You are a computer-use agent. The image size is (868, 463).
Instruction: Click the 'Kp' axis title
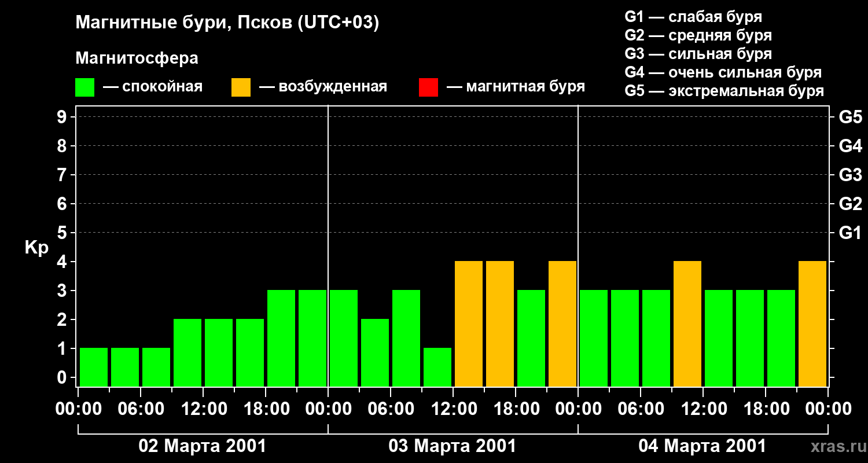(x=36, y=248)
